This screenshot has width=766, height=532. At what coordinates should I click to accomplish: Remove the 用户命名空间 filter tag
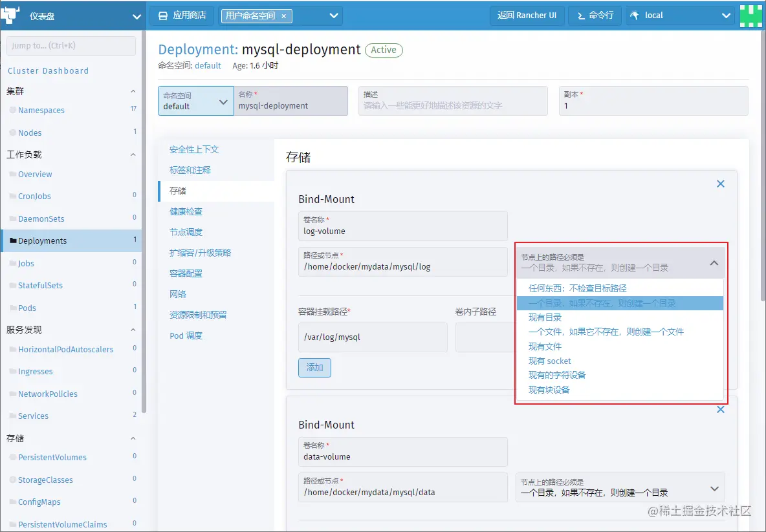coord(284,16)
